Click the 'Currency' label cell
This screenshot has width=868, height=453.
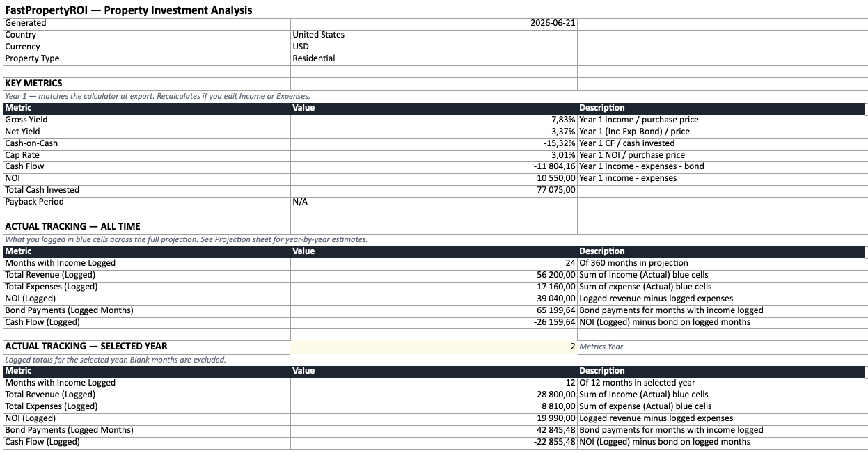(x=147, y=47)
